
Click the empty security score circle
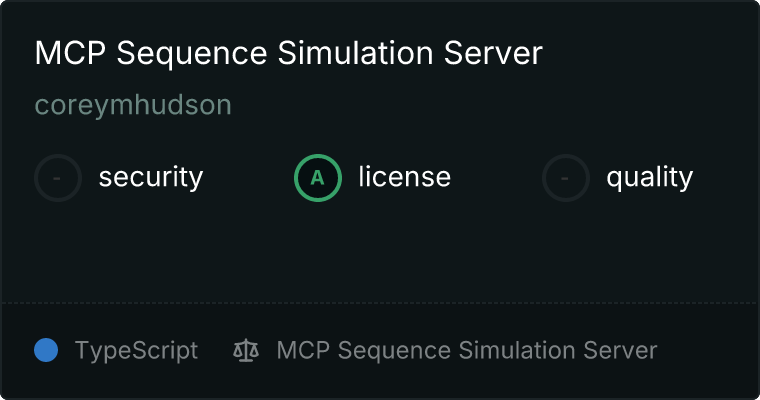(x=58, y=178)
